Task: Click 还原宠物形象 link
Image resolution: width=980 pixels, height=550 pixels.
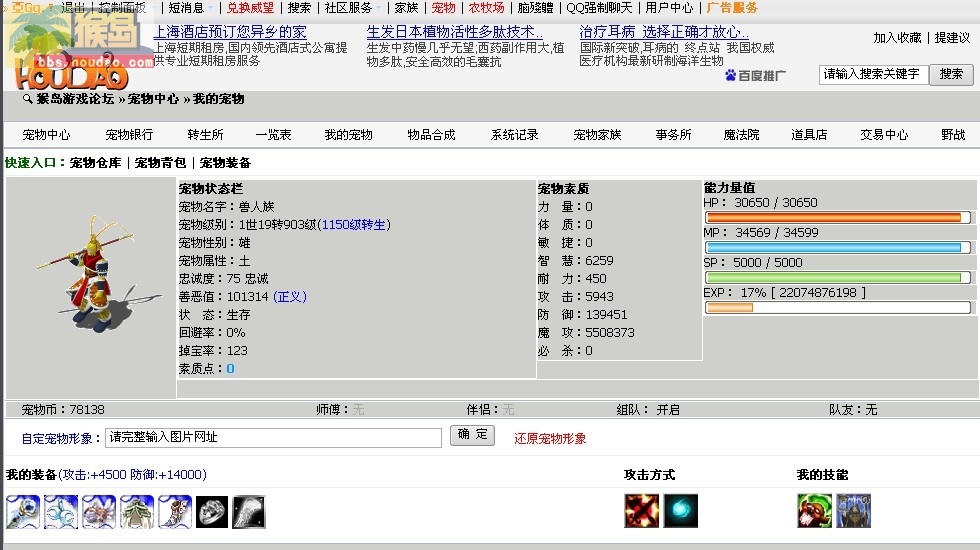Action: pyautogui.click(x=550, y=438)
